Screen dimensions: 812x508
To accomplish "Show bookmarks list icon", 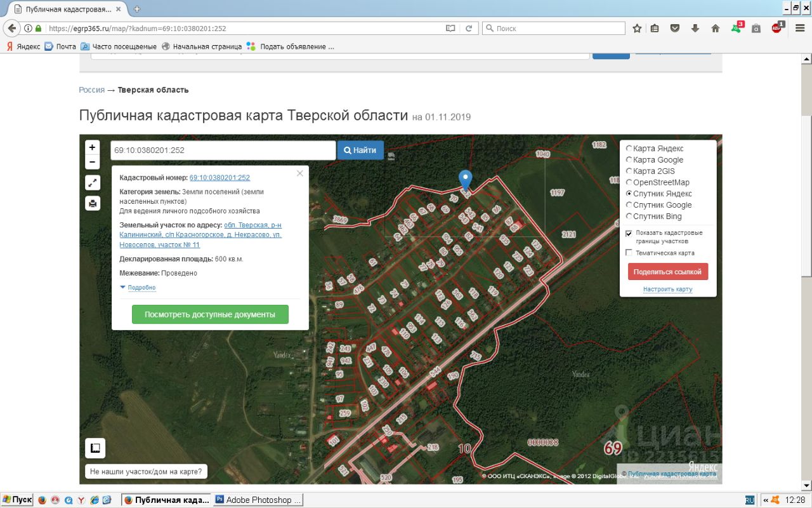I will tap(655, 29).
